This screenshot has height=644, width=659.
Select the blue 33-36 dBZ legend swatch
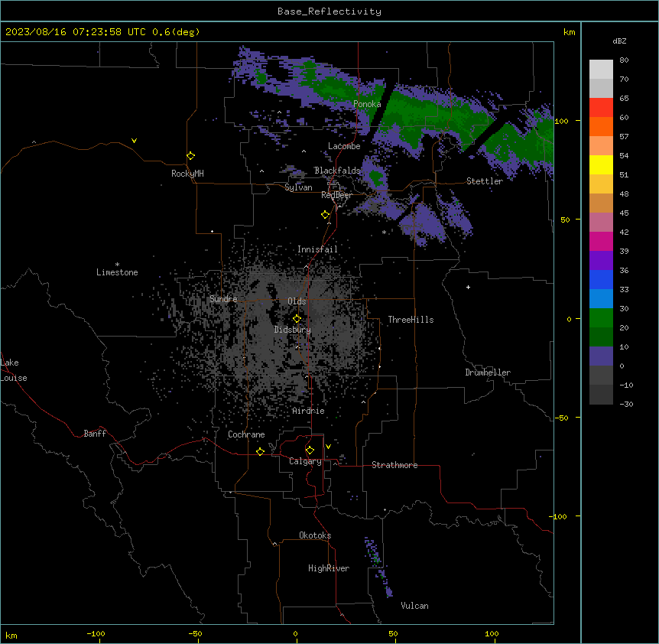[601, 279]
